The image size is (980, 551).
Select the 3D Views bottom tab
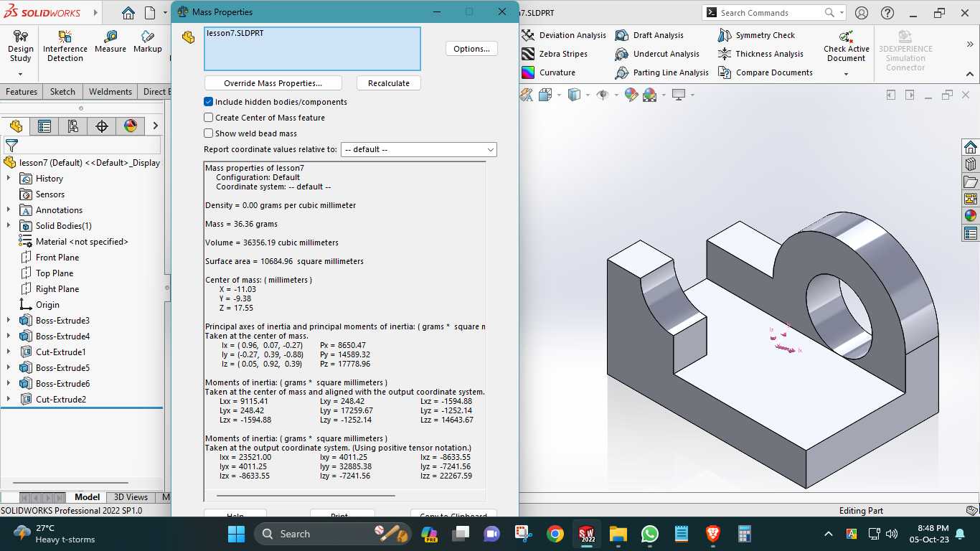click(x=131, y=497)
